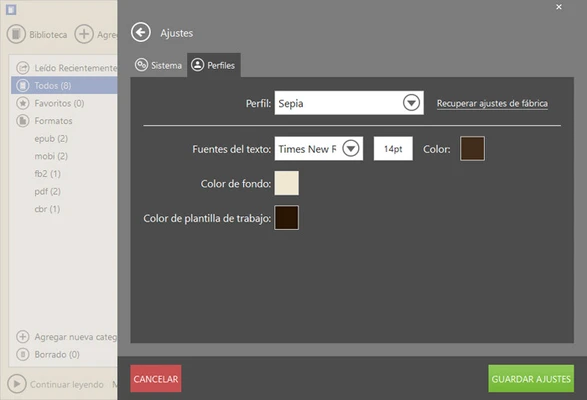587x400 pixels.
Task: Switch to the Sistema tab
Action: coord(159,65)
